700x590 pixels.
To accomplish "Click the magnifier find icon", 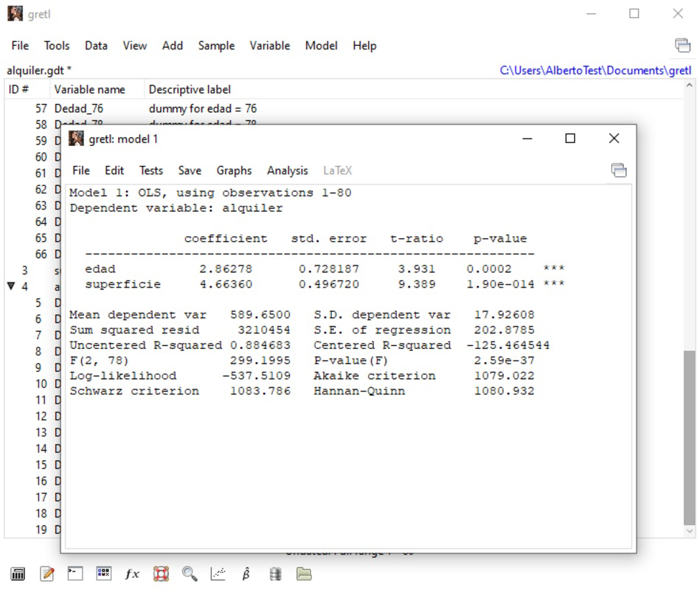I will pyautogui.click(x=190, y=574).
